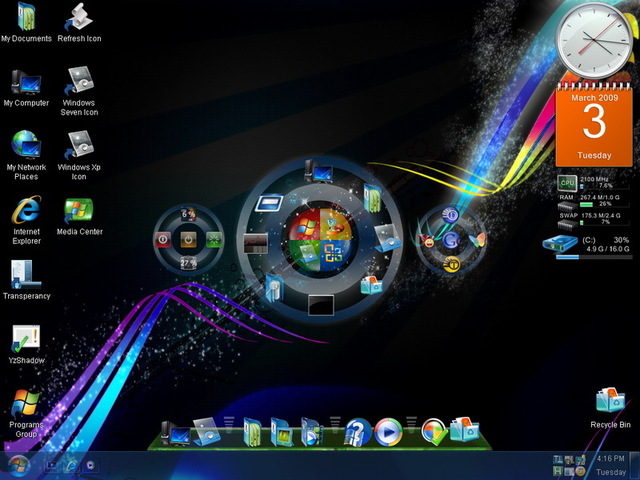640x480 pixels.
Task: Click the Start orb button
Action: pyautogui.click(x=18, y=465)
